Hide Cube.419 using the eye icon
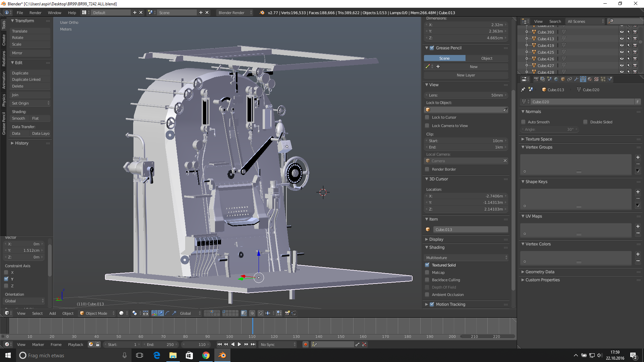Image resolution: width=644 pixels, height=362 pixels. [622, 45]
